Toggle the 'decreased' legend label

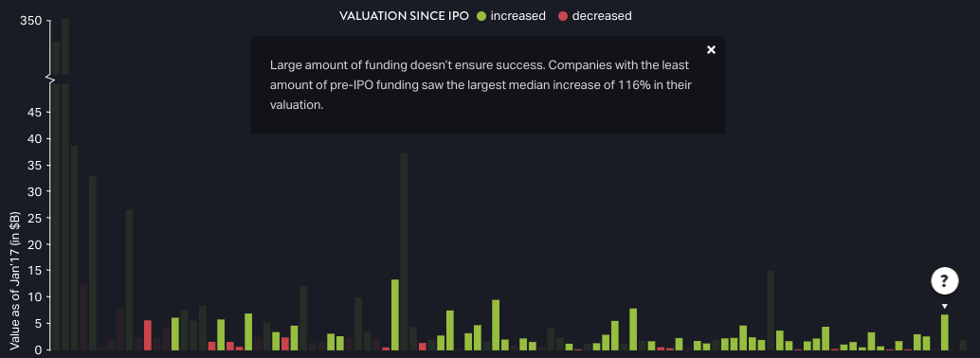click(602, 16)
